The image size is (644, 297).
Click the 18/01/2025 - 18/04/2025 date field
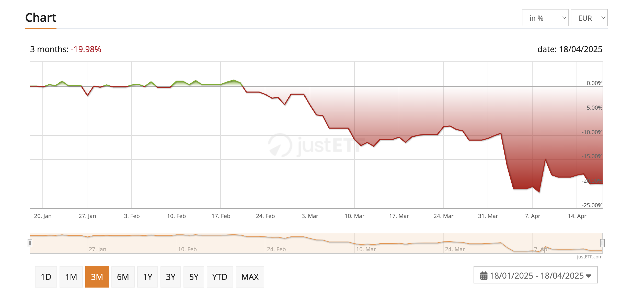pyautogui.click(x=537, y=276)
